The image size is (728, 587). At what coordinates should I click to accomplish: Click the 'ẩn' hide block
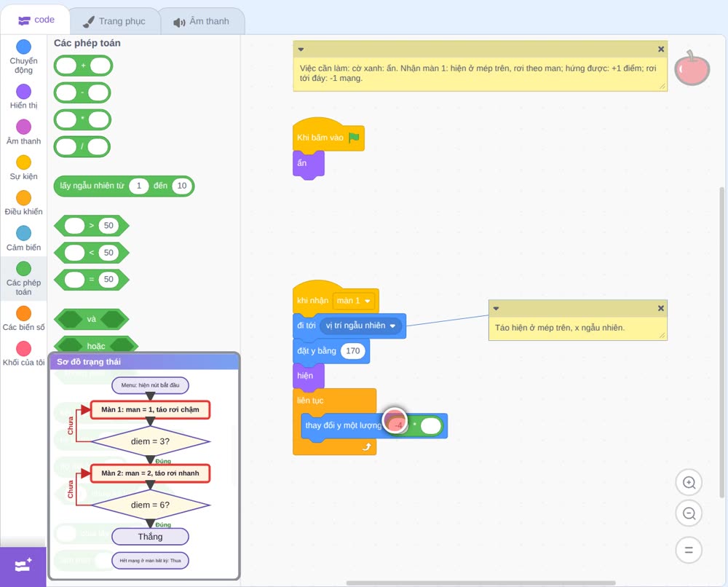(308, 163)
